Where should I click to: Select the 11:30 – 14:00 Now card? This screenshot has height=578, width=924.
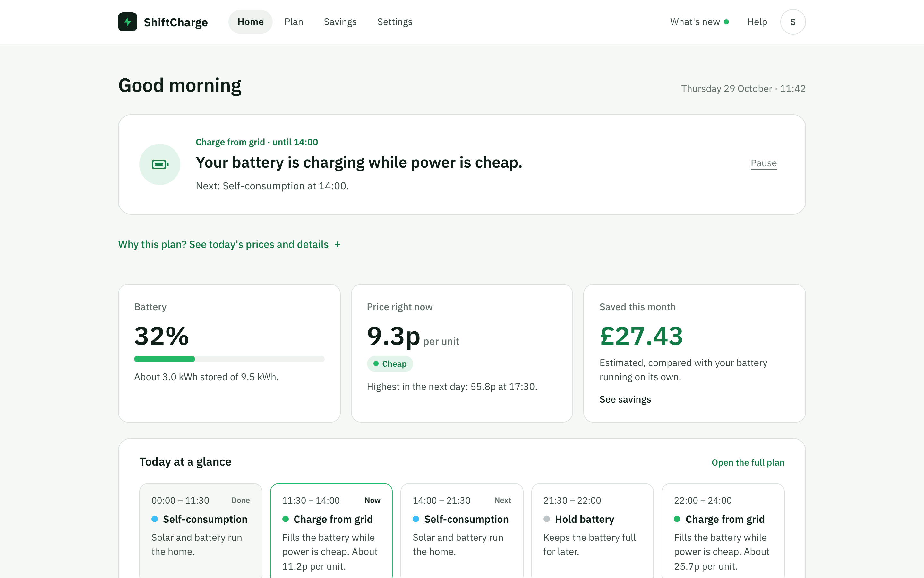(x=331, y=530)
